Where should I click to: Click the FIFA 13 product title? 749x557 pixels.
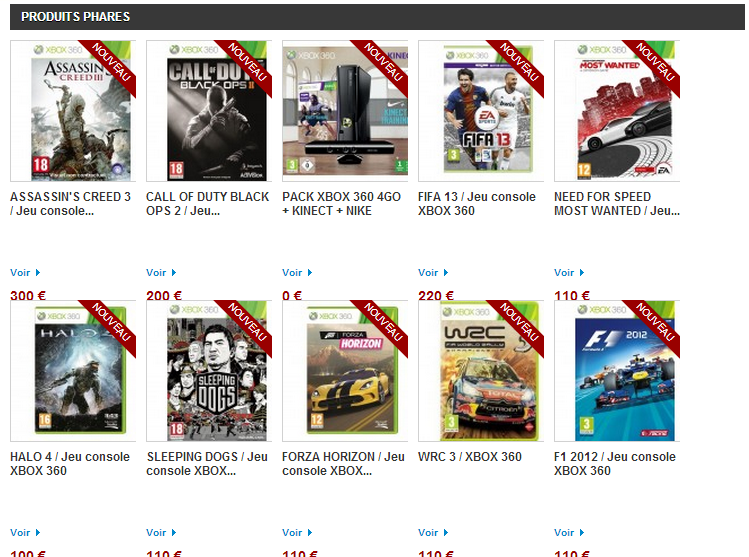click(477, 204)
